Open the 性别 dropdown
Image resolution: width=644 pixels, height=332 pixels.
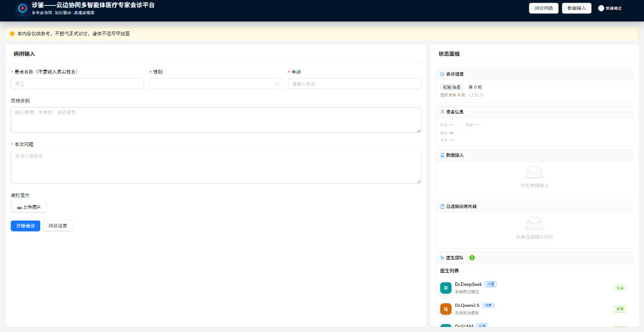[x=216, y=84]
